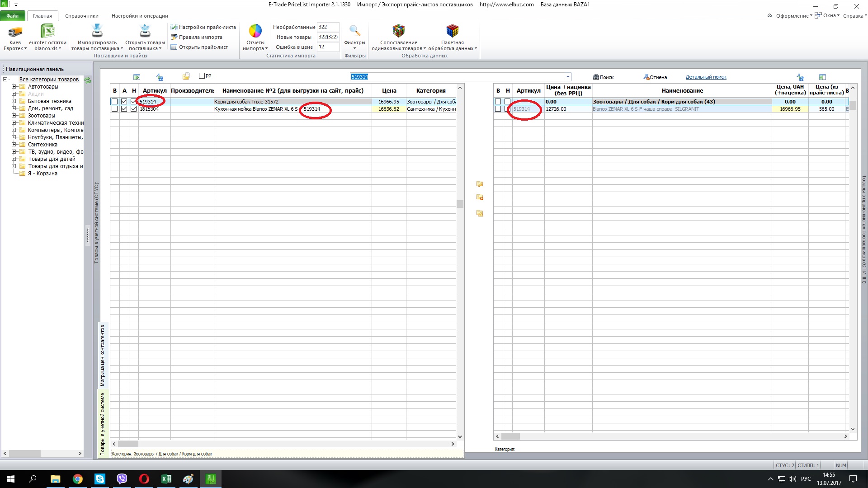Screen dimensions: 868x488
Task: Switch to Настройки и операции tab
Action: 140,16
